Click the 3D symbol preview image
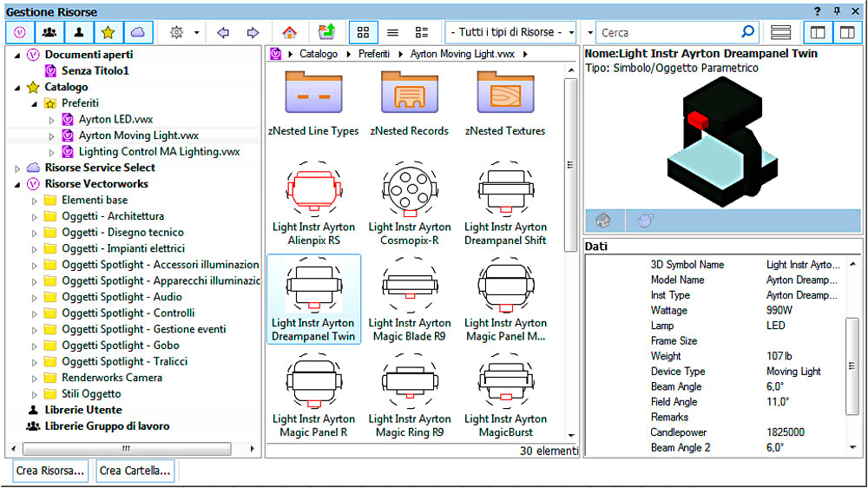The height and width of the screenshot is (488, 868). (x=722, y=142)
